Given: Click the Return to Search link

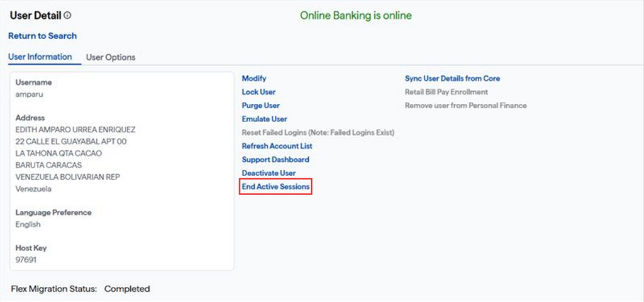Looking at the screenshot, I should pyautogui.click(x=42, y=36).
